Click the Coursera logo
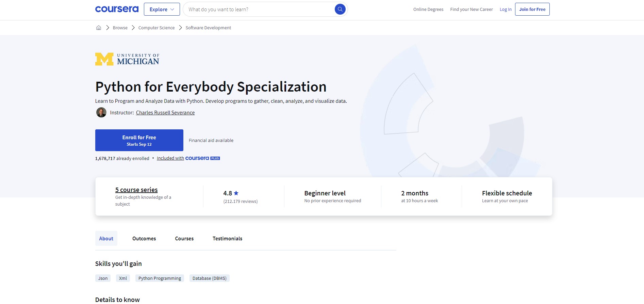Viewport: 644px width, 304px height. pyautogui.click(x=117, y=9)
